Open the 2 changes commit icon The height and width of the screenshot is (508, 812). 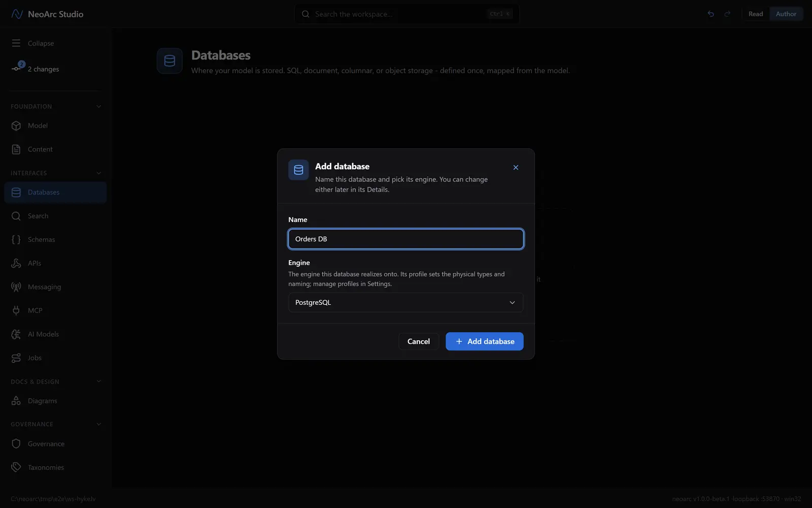(17, 68)
